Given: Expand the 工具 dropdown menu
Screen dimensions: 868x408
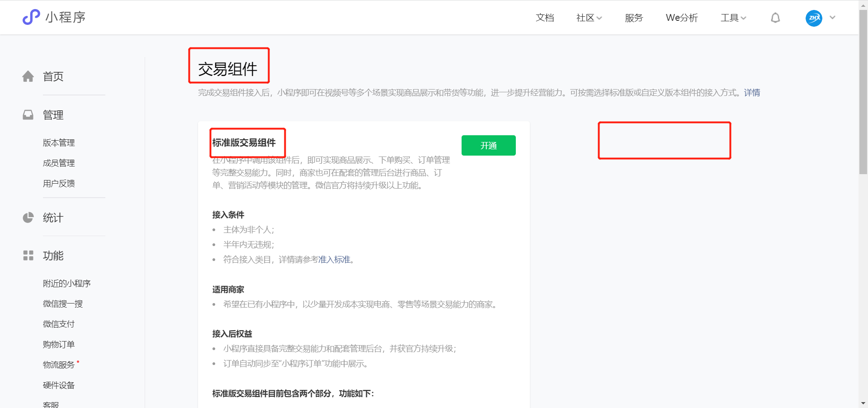Looking at the screenshot, I should [x=733, y=18].
